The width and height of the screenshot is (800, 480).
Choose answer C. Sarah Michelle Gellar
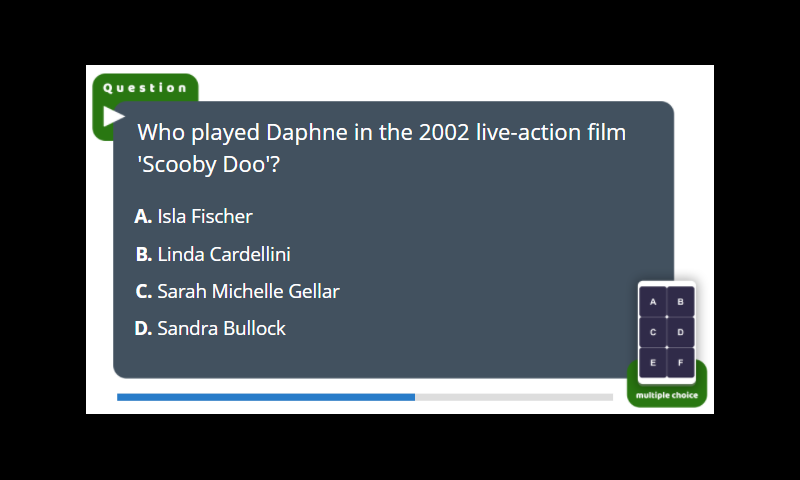tap(237, 291)
